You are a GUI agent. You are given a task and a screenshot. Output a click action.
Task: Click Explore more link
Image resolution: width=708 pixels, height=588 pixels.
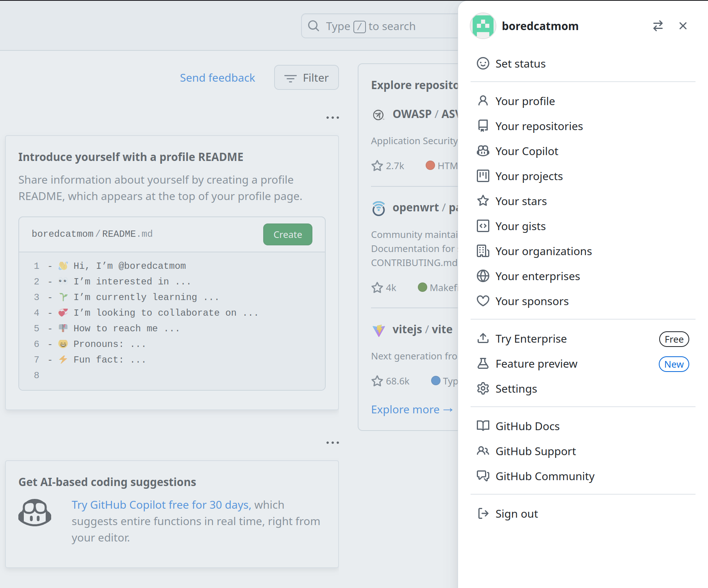pos(412,409)
